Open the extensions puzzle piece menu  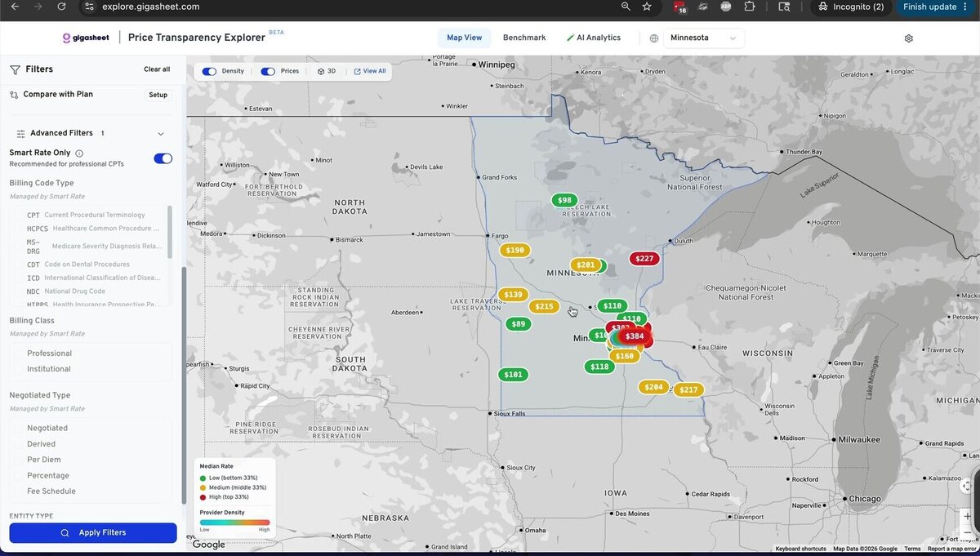click(749, 7)
